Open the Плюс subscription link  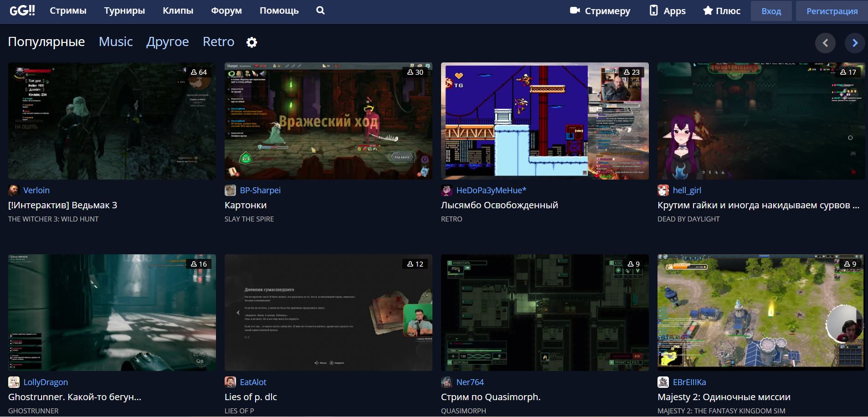tap(722, 11)
